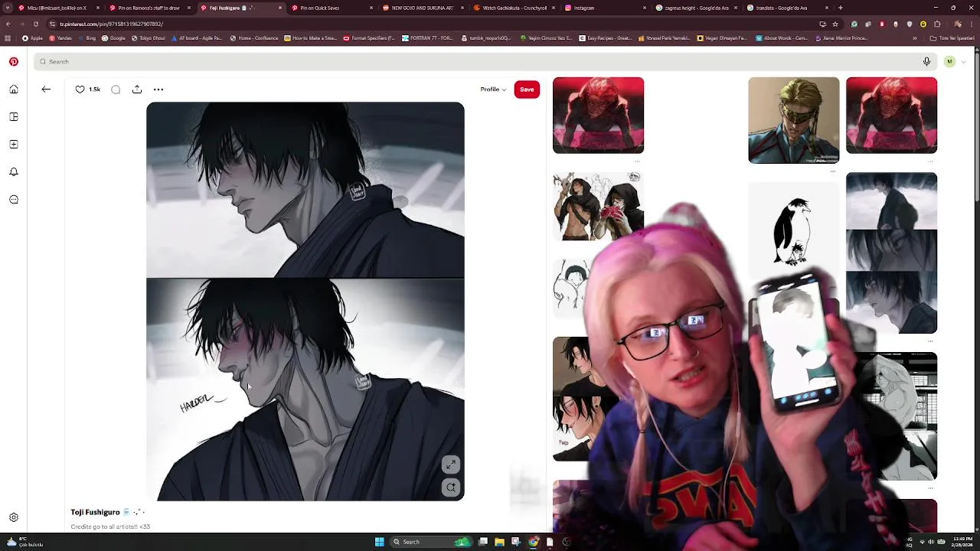Go back using the pin's back arrow
Image resolution: width=980 pixels, height=551 pixels.
46,90
